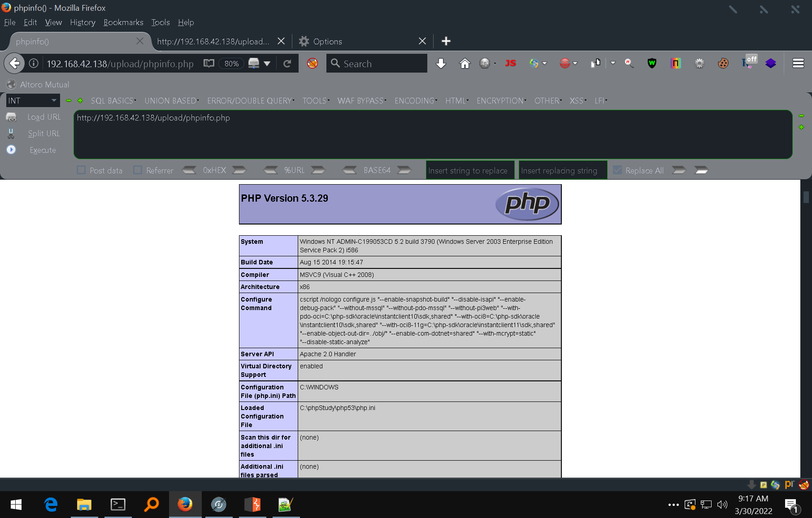Expand the WAF BYPASS menu
Screen dimensions: 812x518
point(362,101)
